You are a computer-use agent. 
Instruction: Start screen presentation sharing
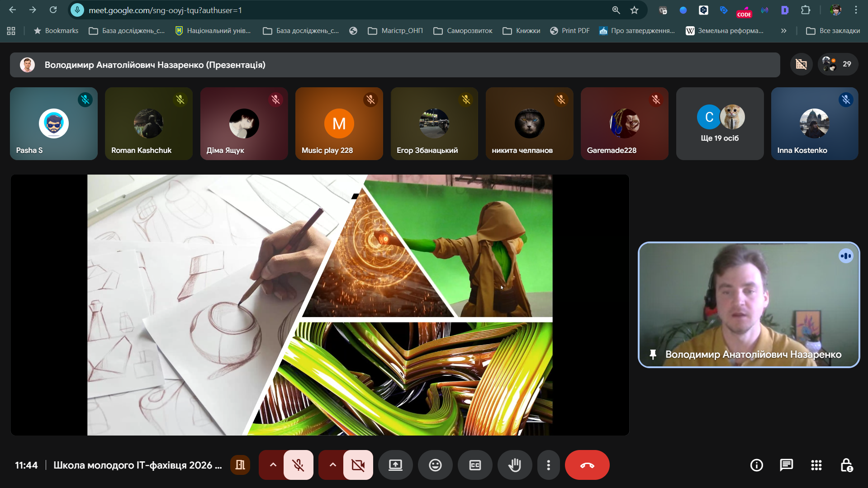(x=395, y=465)
